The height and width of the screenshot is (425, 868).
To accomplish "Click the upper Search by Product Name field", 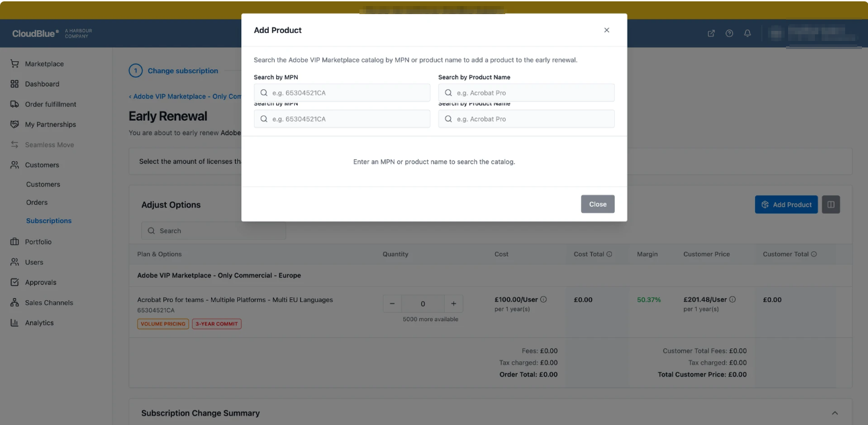I will point(526,93).
